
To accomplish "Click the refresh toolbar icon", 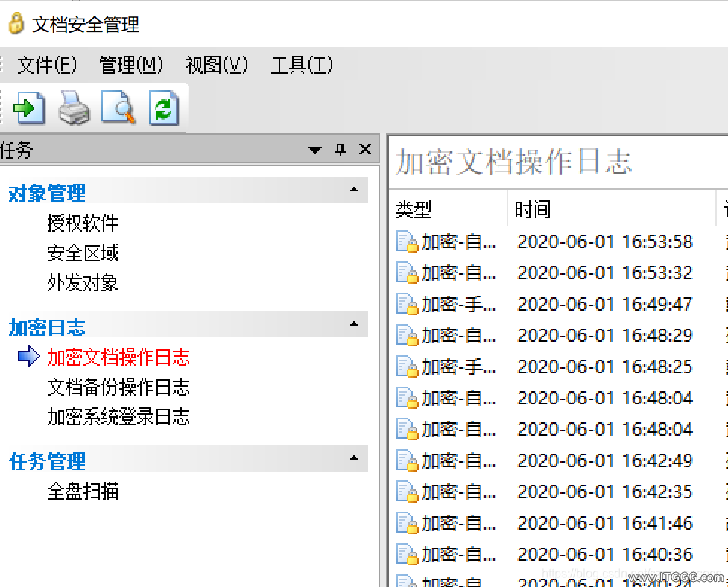I will [x=164, y=108].
